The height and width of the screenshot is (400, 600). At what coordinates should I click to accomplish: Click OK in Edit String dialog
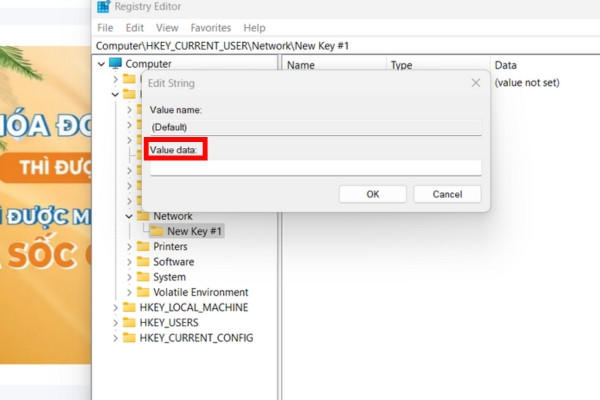click(373, 194)
